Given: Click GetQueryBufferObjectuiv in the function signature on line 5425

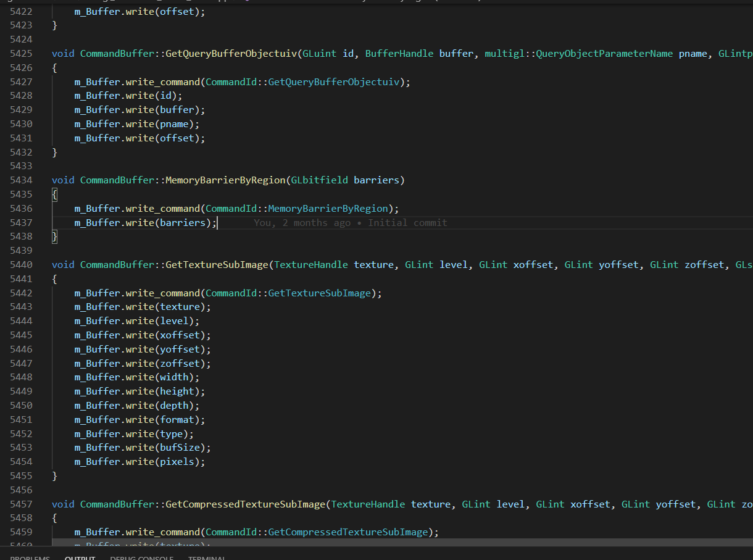Looking at the screenshot, I should pos(231,54).
